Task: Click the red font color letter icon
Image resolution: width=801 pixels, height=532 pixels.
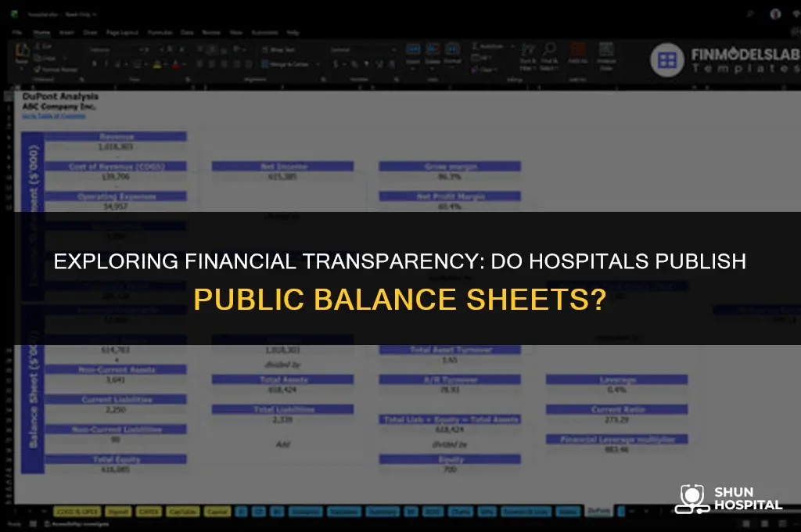Action: click(175, 64)
